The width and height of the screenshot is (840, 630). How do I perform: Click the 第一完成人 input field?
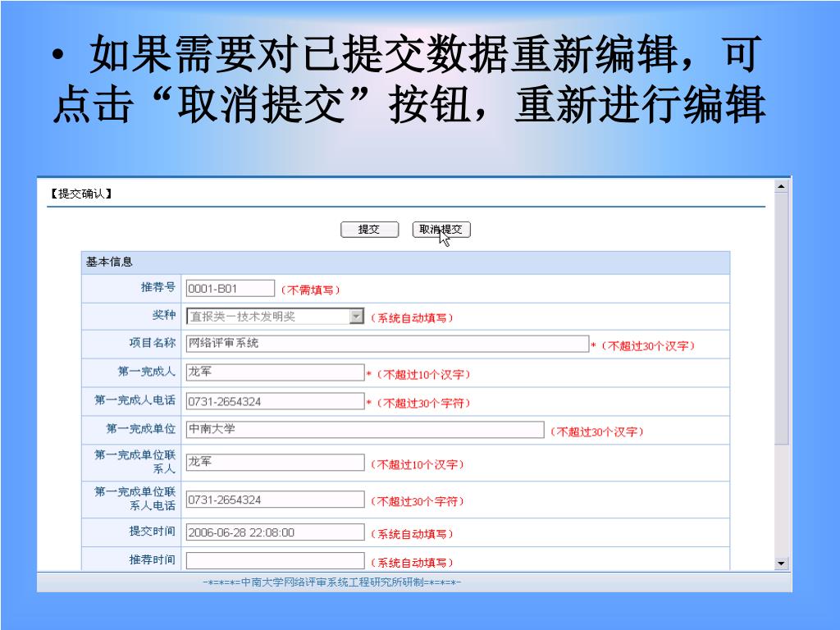276,372
